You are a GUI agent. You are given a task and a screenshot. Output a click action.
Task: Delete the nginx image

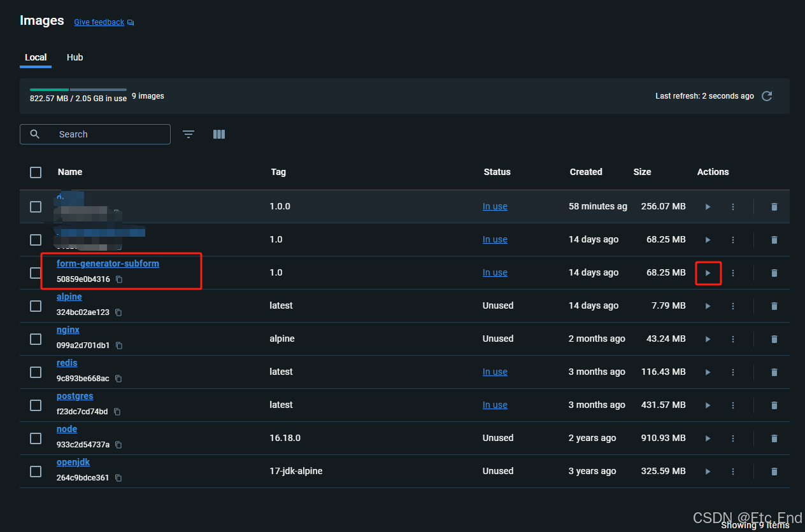click(x=774, y=339)
